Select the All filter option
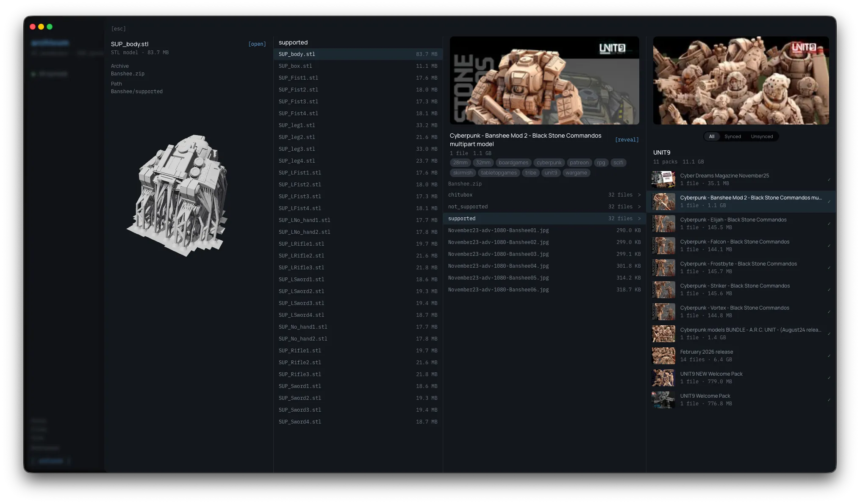Image resolution: width=860 pixels, height=504 pixels. pyautogui.click(x=712, y=136)
